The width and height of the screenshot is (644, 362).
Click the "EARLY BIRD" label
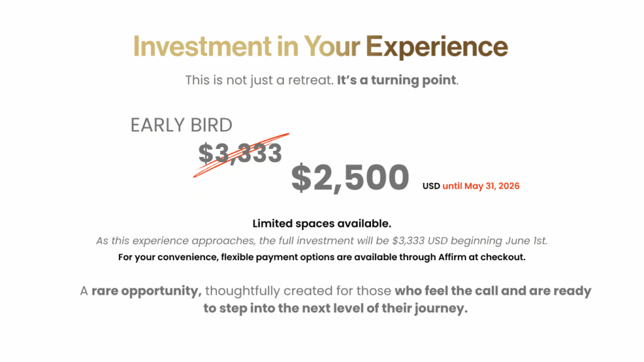tap(181, 125)
